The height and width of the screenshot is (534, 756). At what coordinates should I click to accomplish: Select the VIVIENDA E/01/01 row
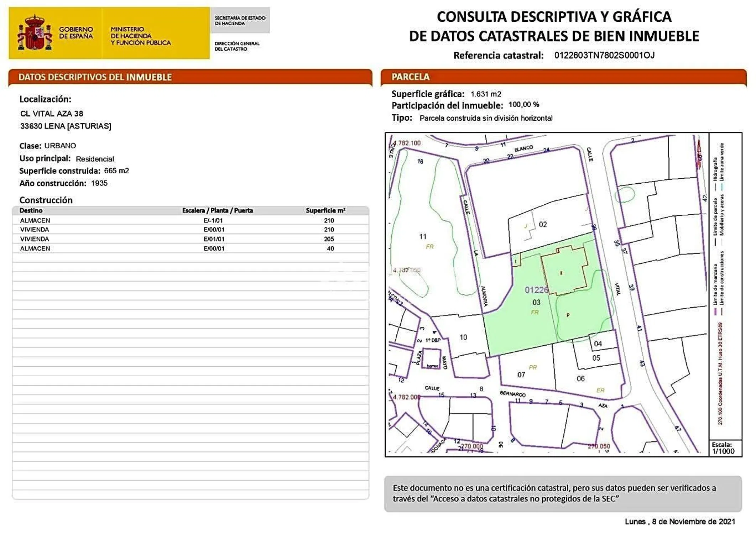click(190, 239)
